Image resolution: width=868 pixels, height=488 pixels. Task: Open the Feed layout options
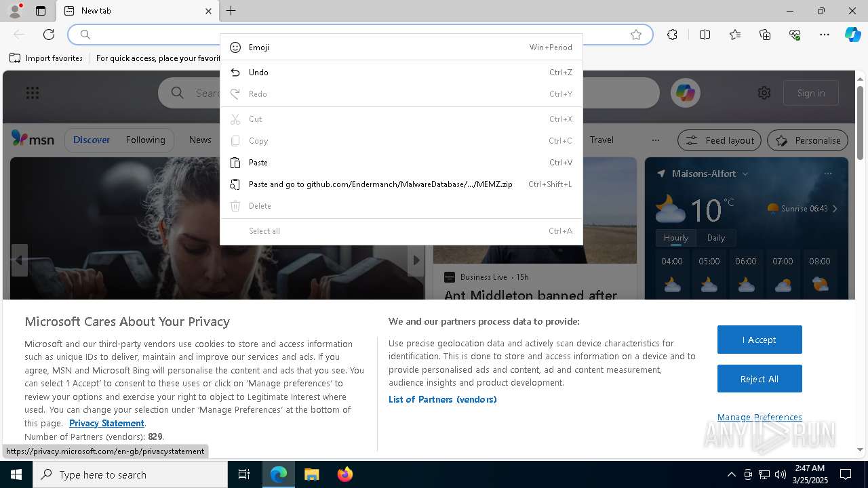click(720, 140)
